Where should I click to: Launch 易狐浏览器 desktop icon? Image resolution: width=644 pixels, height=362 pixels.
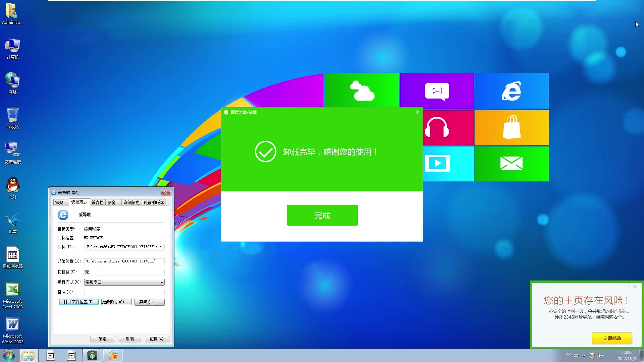(12, 257)
